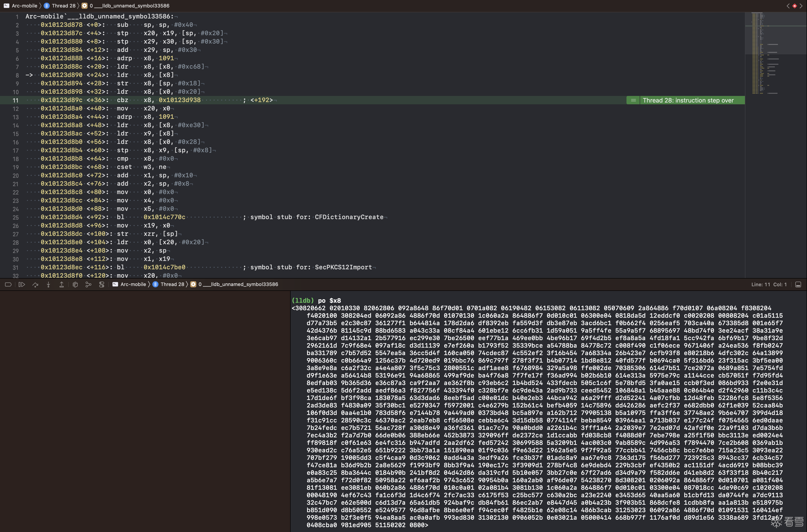
Task: Click the 'cmp x8, #0x0' instruction
Action: pos(145,158)
